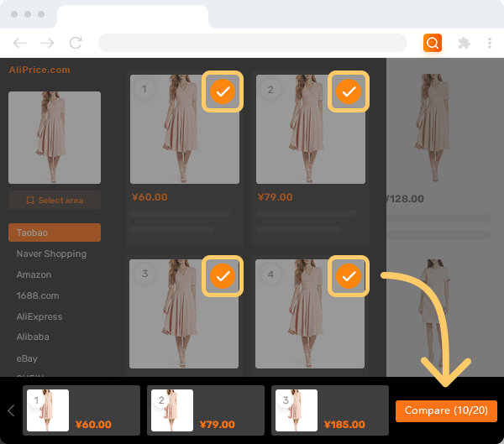Switch to Amazon in the sidebar
The height and width of the screenshot is (444, 504).
55,274
